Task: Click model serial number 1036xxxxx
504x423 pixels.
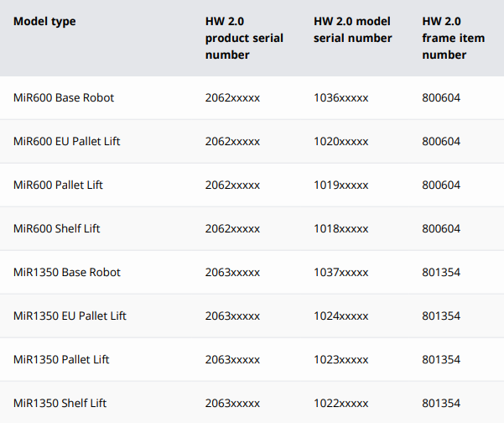Action: pyautogui.click(x=340, y=97)
